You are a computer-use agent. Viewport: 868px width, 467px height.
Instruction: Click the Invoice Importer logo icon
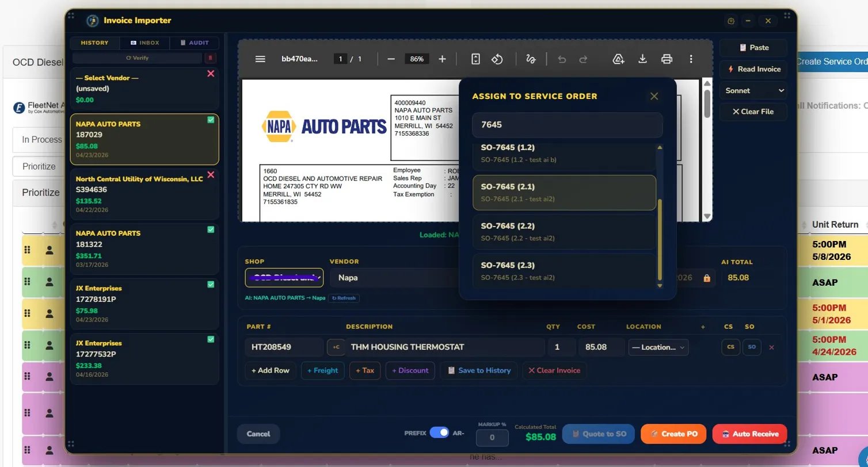pyautogui.click(x=92, y=21)
